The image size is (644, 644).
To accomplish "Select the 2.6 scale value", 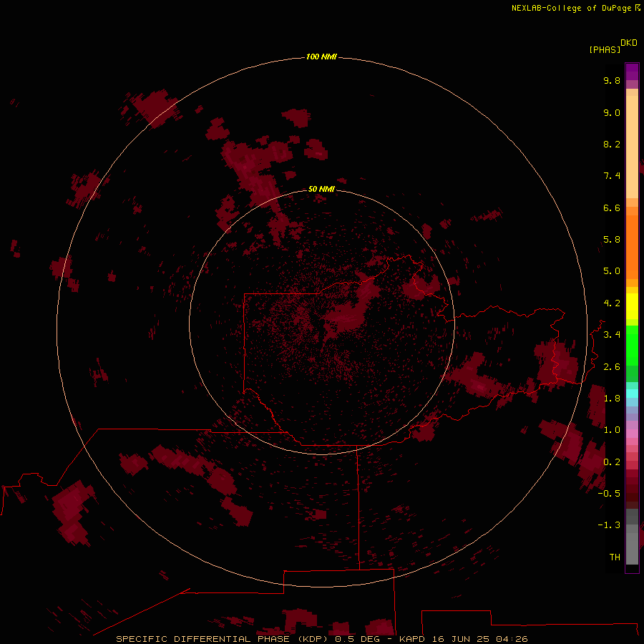I will 612,367.
